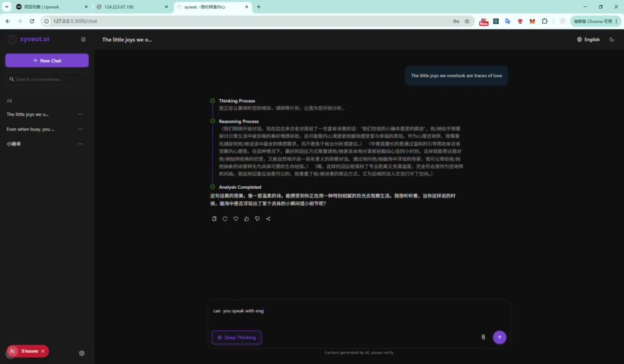The height and width of the screenshot is (364, 624).
Task: Toggle the Deep Thinking mode
Action: (x=236, y=337)
